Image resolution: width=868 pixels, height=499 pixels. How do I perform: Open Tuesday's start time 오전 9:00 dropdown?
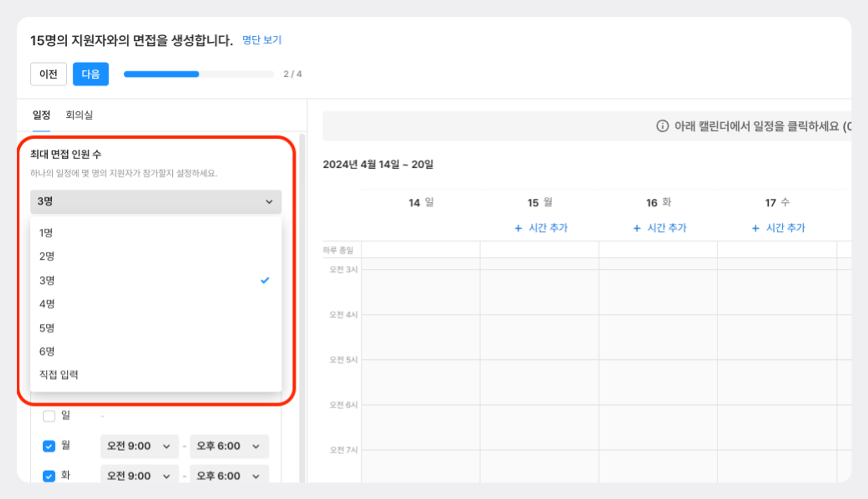(139, 474)
